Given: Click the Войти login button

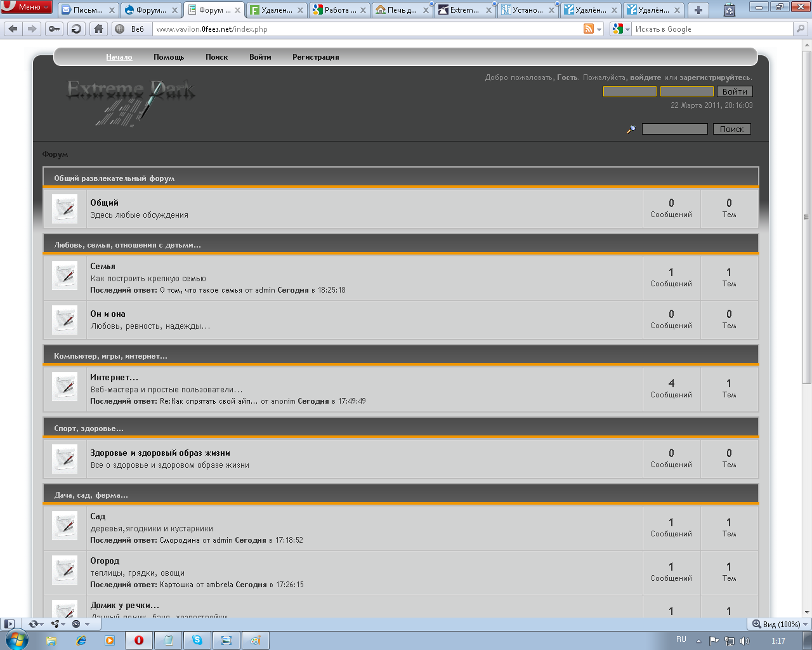Looking at the screenshot, I should (x=735, y=91).
